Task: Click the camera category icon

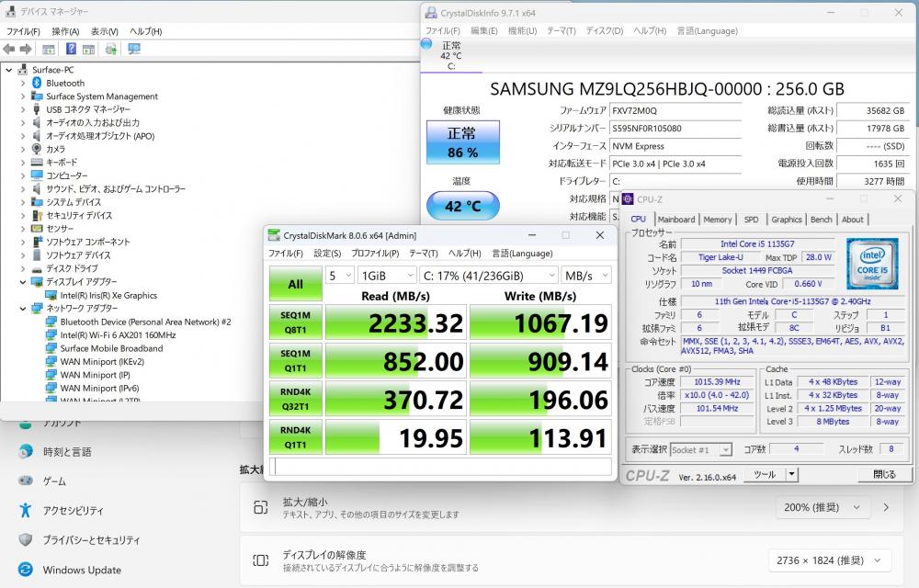Action: pyautogui.click(x=37, y=149)
